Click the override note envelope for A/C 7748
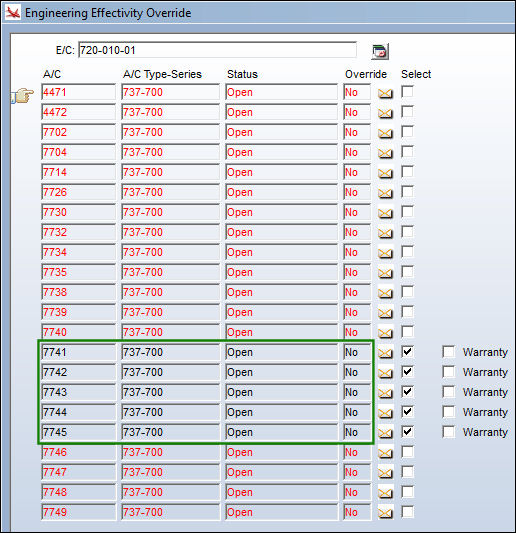 point(385,493)
